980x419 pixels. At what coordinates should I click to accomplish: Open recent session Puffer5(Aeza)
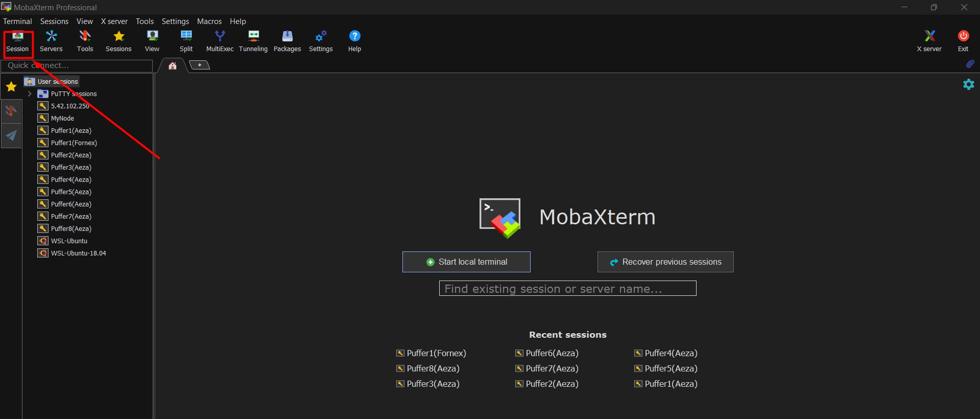(666, 368)
